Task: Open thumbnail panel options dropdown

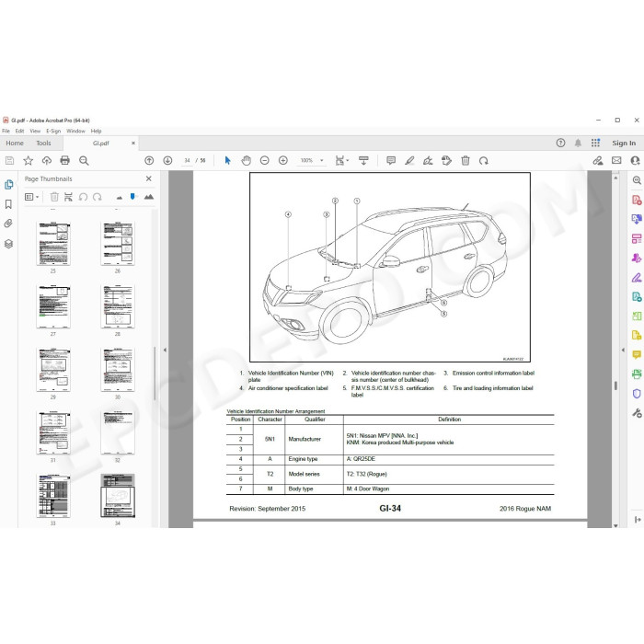Action: tap(31, 197)
